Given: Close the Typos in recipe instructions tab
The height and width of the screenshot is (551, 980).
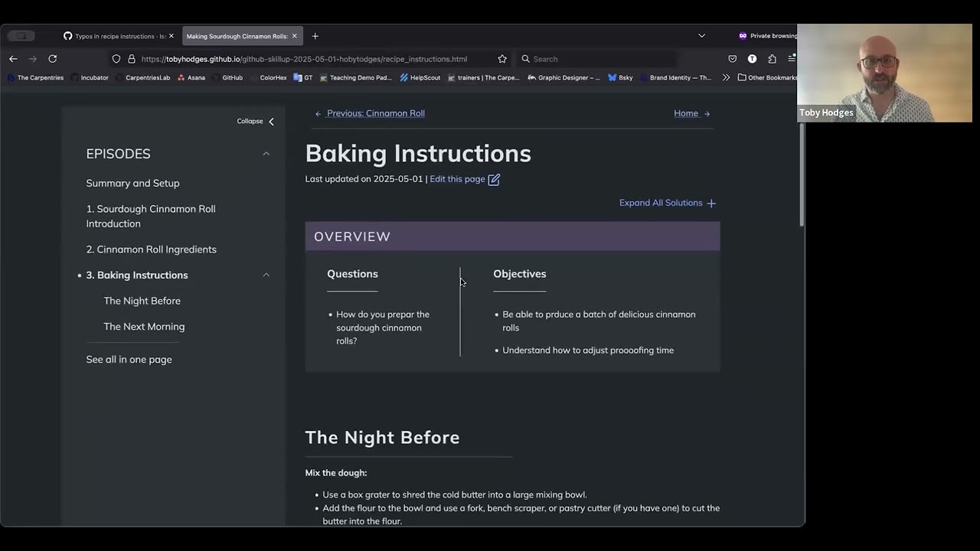Looking at the screenshot, I should (171, 36).
